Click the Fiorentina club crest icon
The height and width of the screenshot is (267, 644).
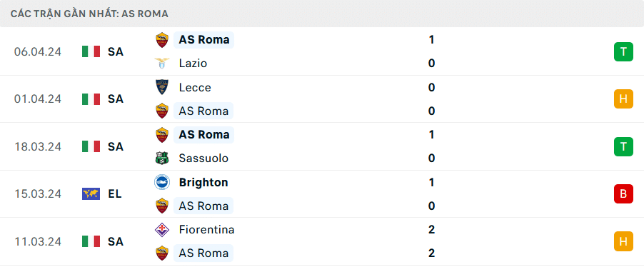162,229
